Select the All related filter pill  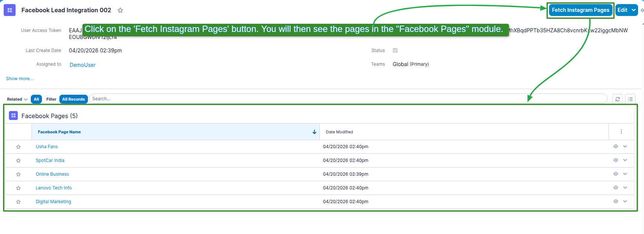click(x=36, y=99)
